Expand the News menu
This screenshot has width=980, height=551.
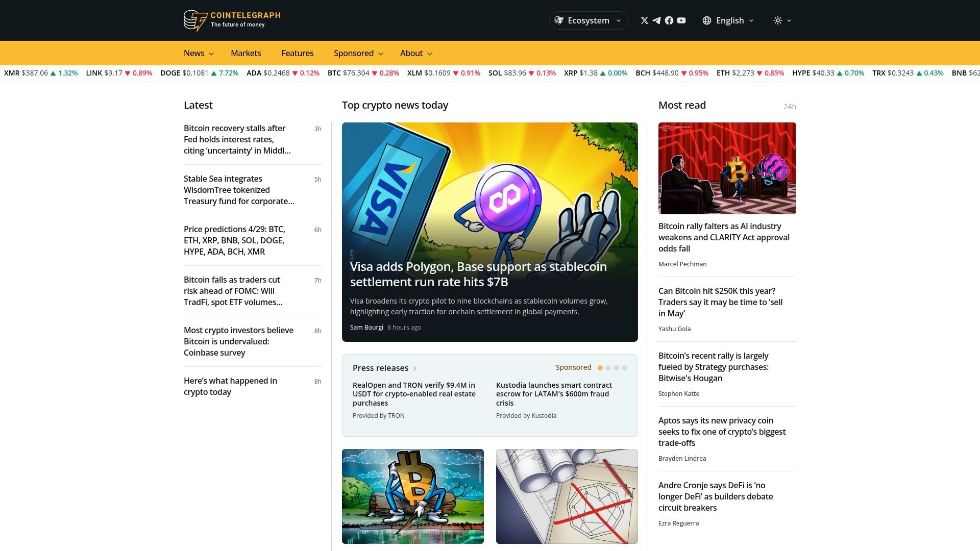pos(199,53)
